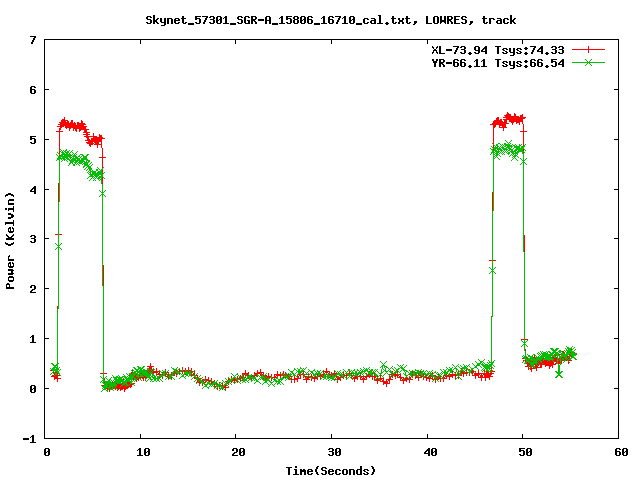Click the Time(Seconds) axis label
Viewport: 640px width, 480px height.
[x=331, y=471]
